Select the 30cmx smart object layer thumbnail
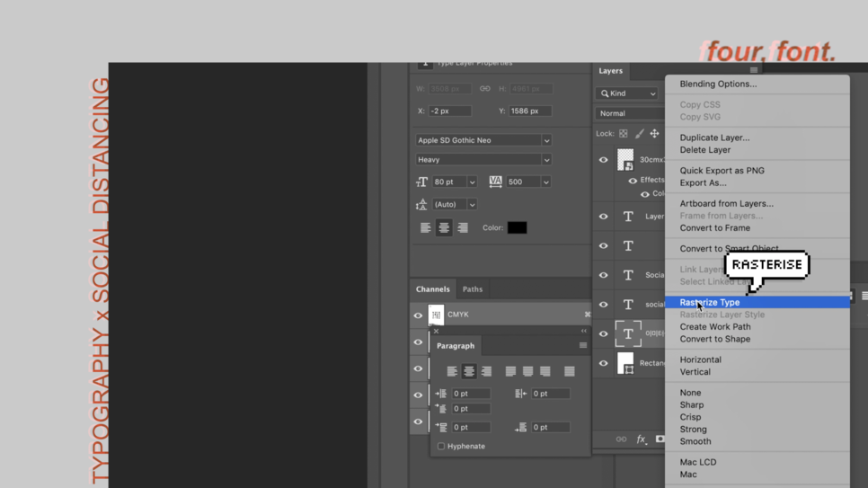The height and width of the screenshot is (488, 868). coord(625,160)
